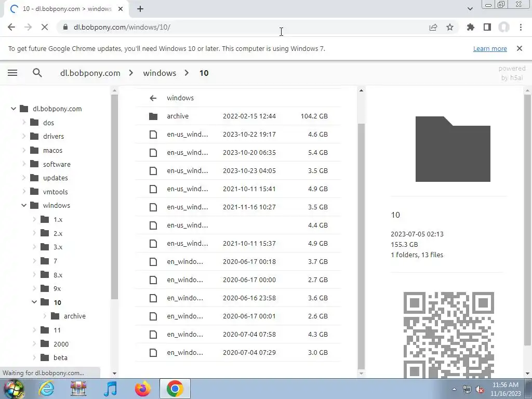Open Chrome extensions puzzle icon

point(471,27)
